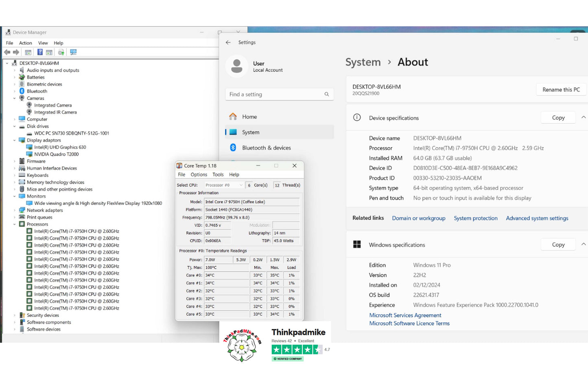The width and height of the screenshot is (588, 369).
Task: Open the Microsoft Services Agreement link
Action: tap(405, 315)
